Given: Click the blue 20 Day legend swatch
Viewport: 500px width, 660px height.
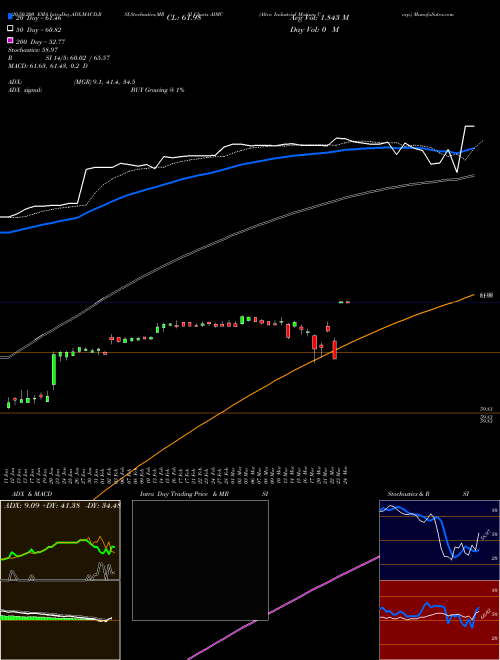Looking at the screenshot, I should [10, 17].
